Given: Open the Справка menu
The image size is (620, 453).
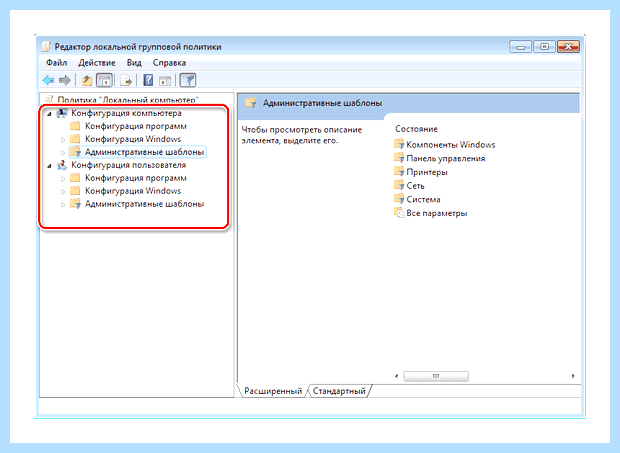Looking at the screenshot, I should [x=169, y=63].
